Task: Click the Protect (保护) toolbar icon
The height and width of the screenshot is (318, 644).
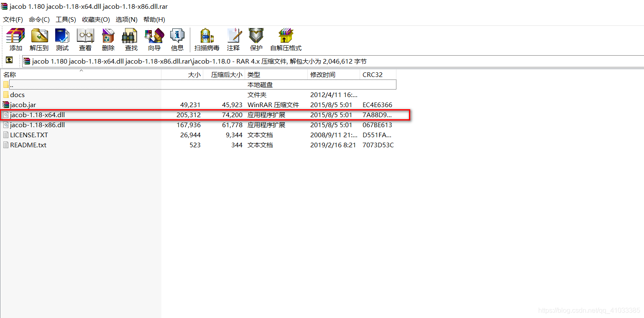Action: pyautogui.click(x=256, y=36)
